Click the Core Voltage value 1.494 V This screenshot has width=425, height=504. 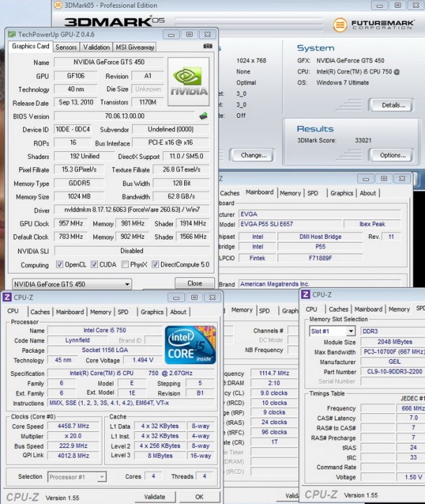143,360
